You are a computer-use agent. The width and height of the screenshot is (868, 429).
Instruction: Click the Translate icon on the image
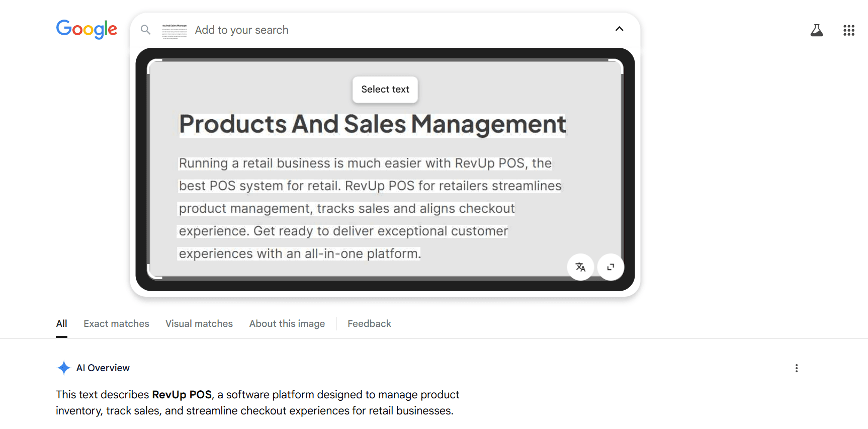coord(580,267)
